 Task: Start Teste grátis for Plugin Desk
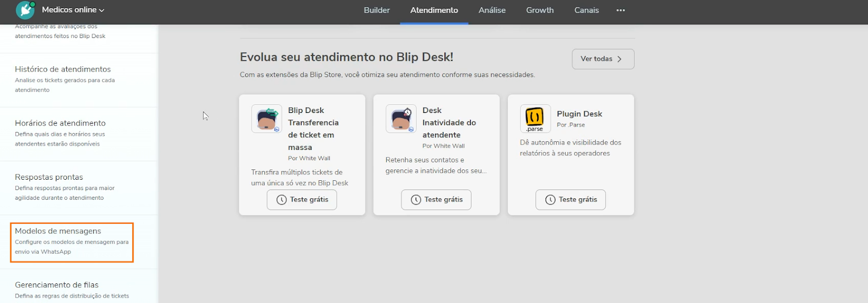coord(571,199)
